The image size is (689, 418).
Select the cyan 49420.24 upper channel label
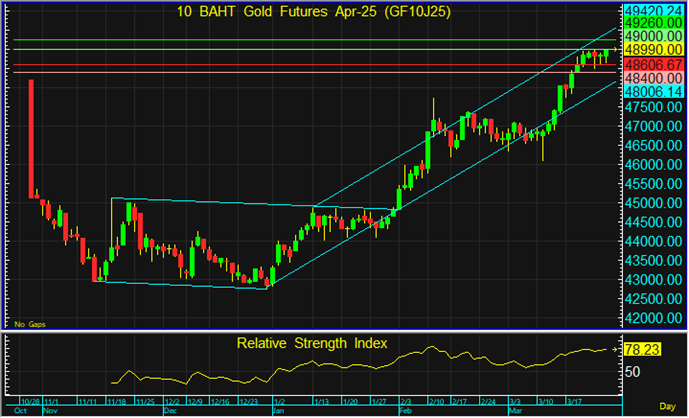point(654,11)
